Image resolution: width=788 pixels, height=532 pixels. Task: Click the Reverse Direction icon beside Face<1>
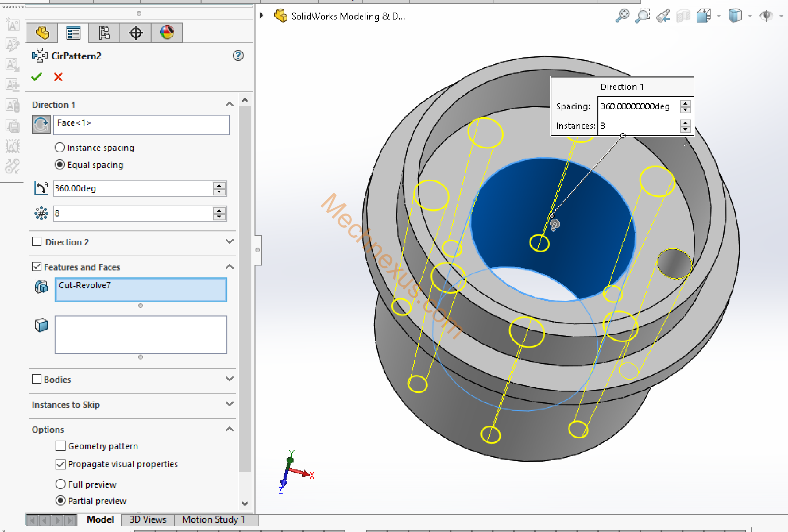pos(41,124)
